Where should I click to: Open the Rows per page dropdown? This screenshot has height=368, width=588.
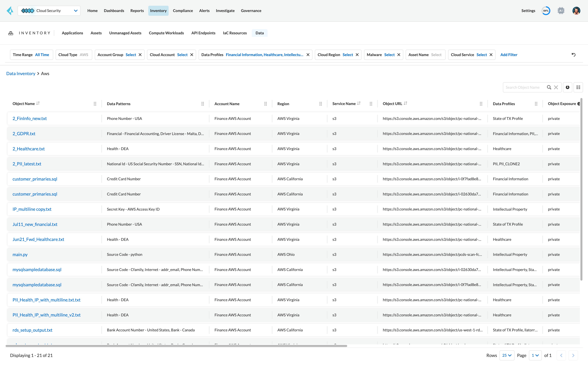507,355
